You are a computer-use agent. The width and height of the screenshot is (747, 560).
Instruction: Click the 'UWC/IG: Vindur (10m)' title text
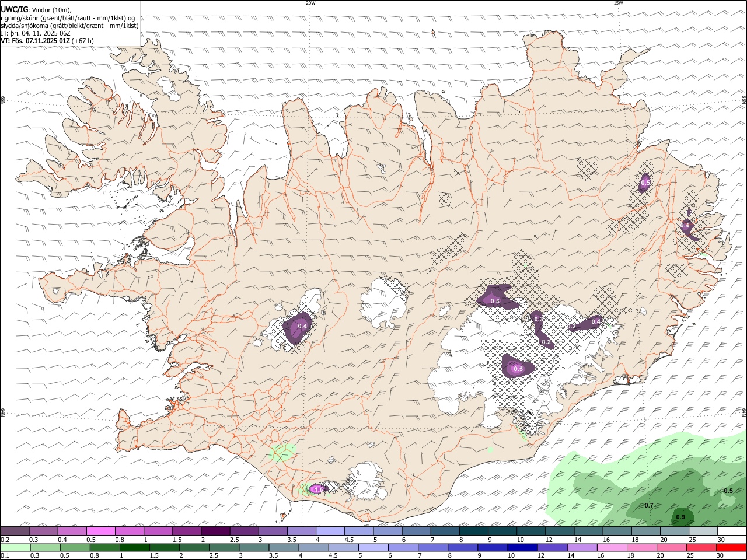tap(36, 9)
